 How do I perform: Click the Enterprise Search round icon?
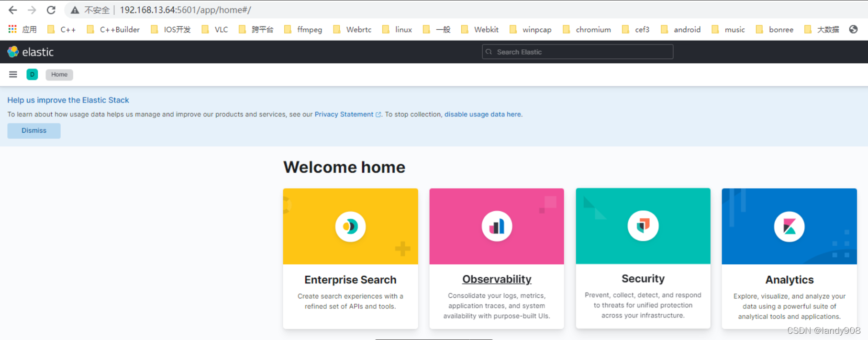point(350,226)
